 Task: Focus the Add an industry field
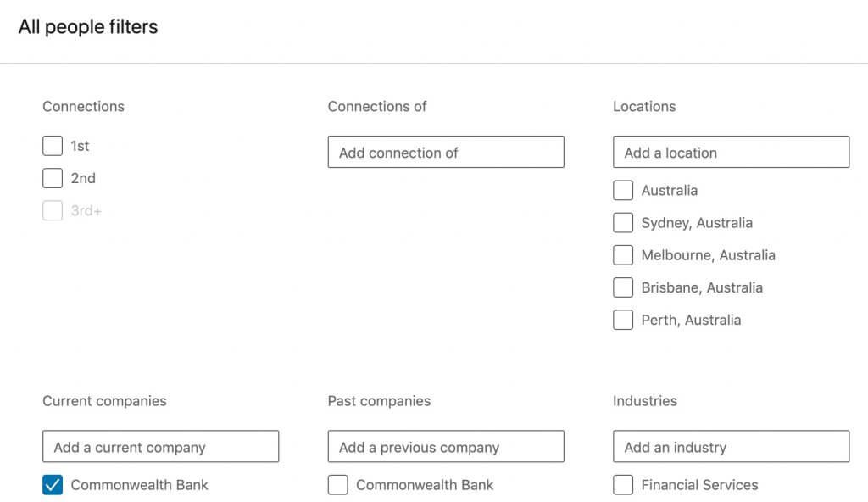731,446
